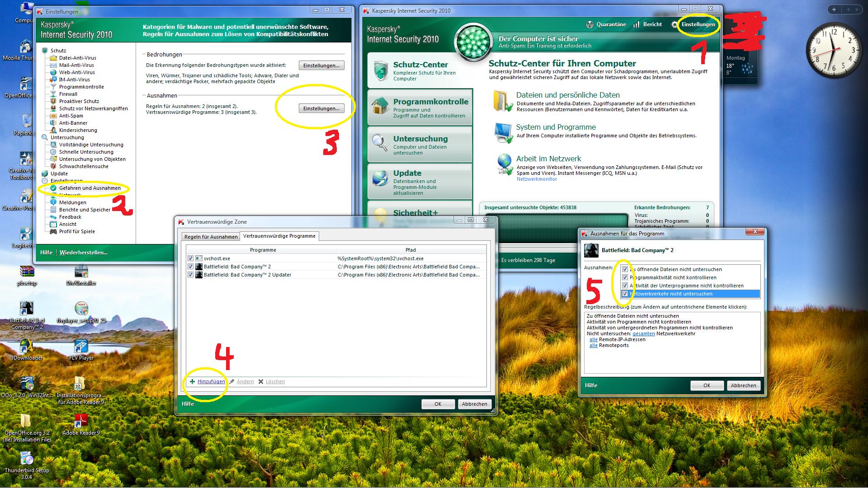
Task: Toggle Battlefield: Bad Company 2 checkbox
Action: point(190,267)
